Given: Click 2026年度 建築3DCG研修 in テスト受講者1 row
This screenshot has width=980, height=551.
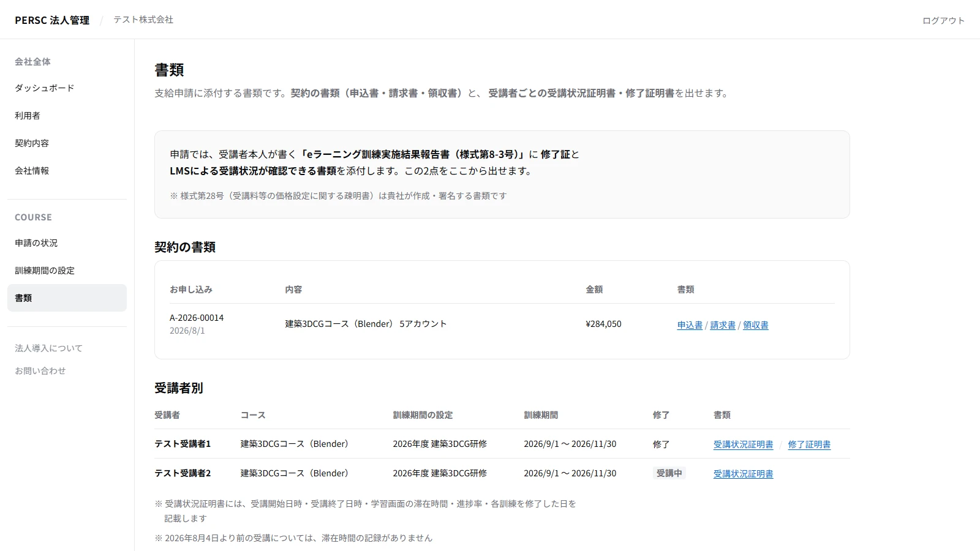Looking at the screenshot, I should pos(440,444).
